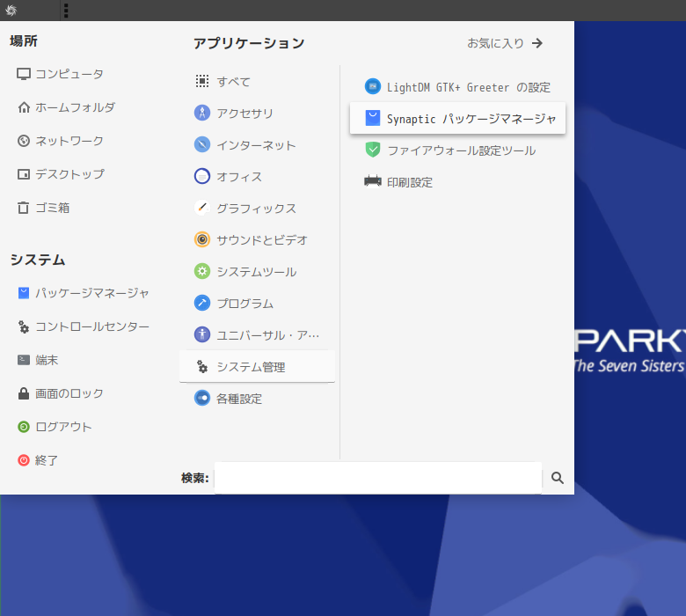Open 端末 label

(x=47, y=360)
